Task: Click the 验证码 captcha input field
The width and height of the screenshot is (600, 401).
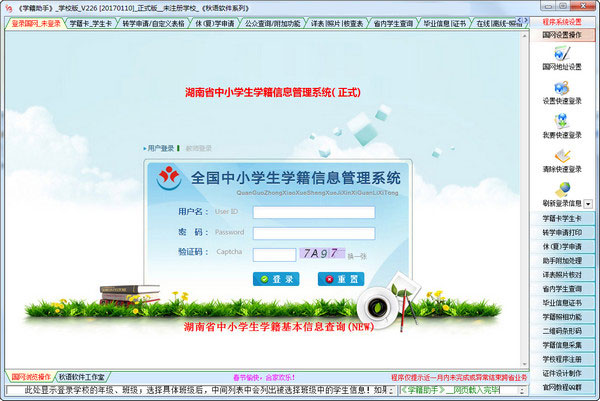Action: click(x=274, y=254)
